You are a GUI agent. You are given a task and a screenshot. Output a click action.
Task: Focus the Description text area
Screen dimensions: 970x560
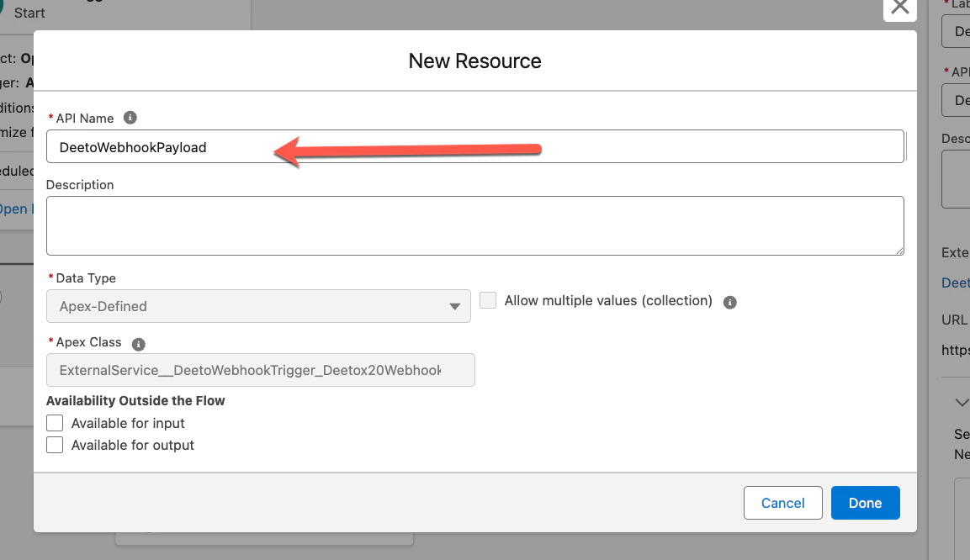pos(475,225)
